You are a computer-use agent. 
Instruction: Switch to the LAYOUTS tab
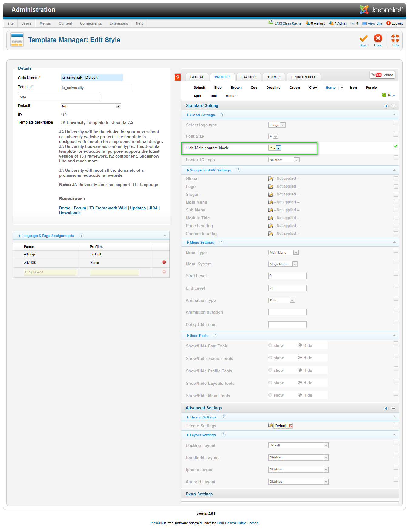click(249, 77)
